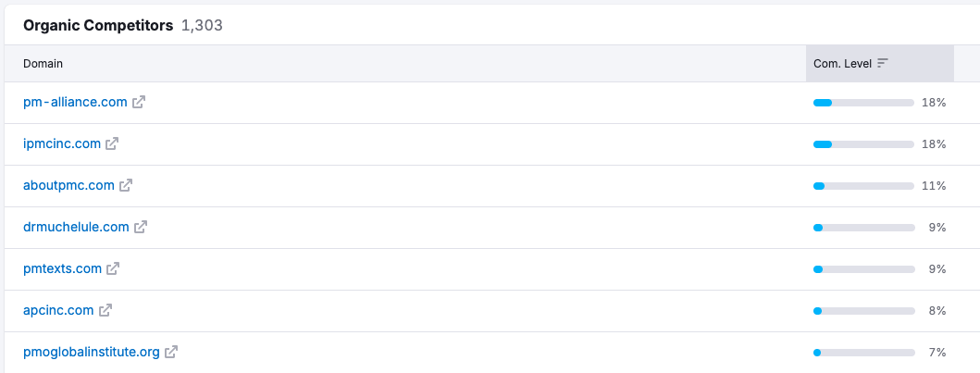The width and height of the screenshot is (980, 373).
Task: Open external link icon for pm-alliance.com
Action: 139,102
